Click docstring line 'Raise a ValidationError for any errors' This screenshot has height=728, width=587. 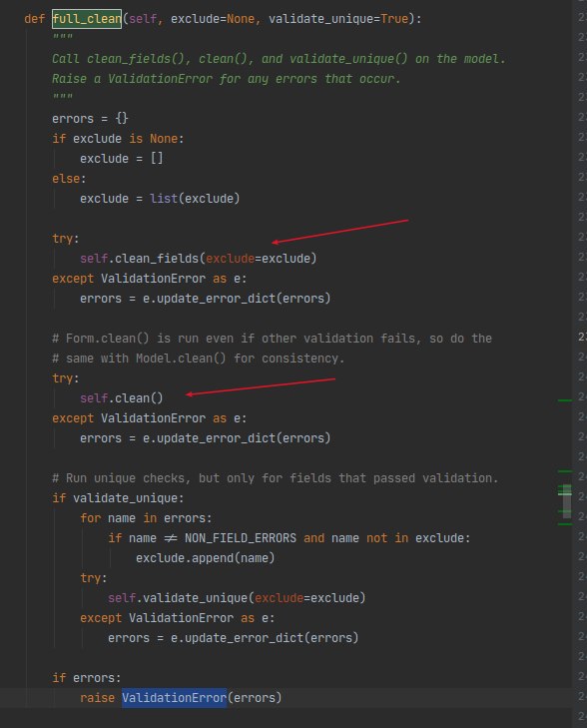point(226,79)
